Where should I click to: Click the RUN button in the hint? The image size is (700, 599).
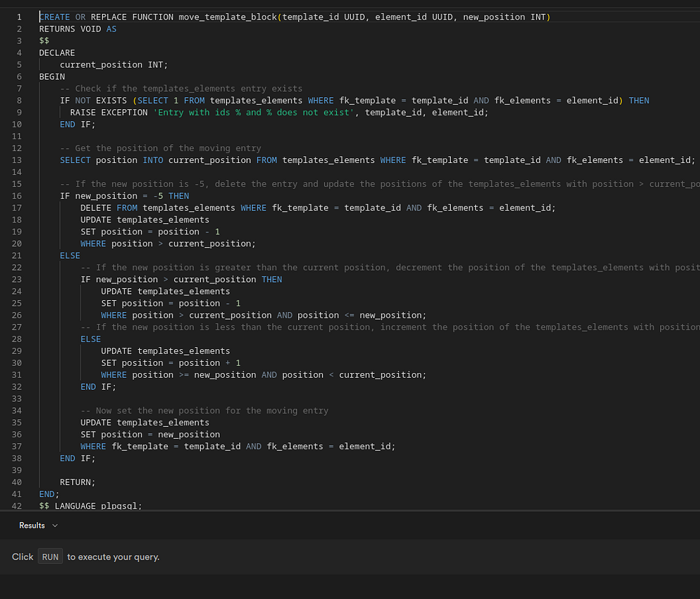click(50, 556)
